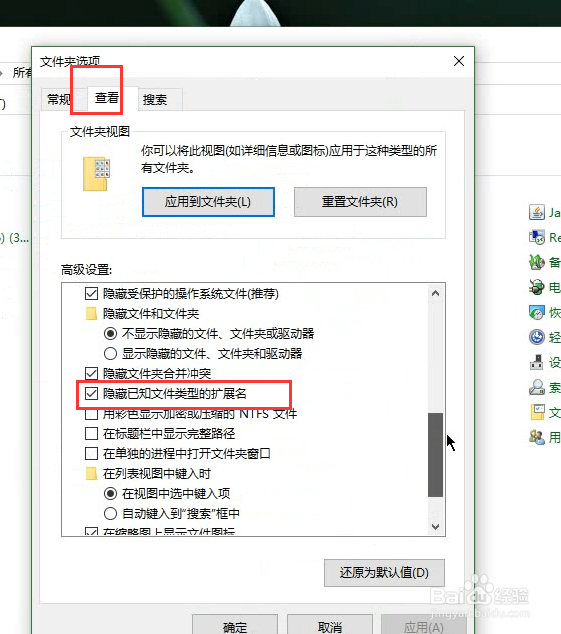The image size is (561, 634).
Task: Toggle 隐藏受保护的操作系统文件(推荐) checkbox
Action: click(91, 294)
